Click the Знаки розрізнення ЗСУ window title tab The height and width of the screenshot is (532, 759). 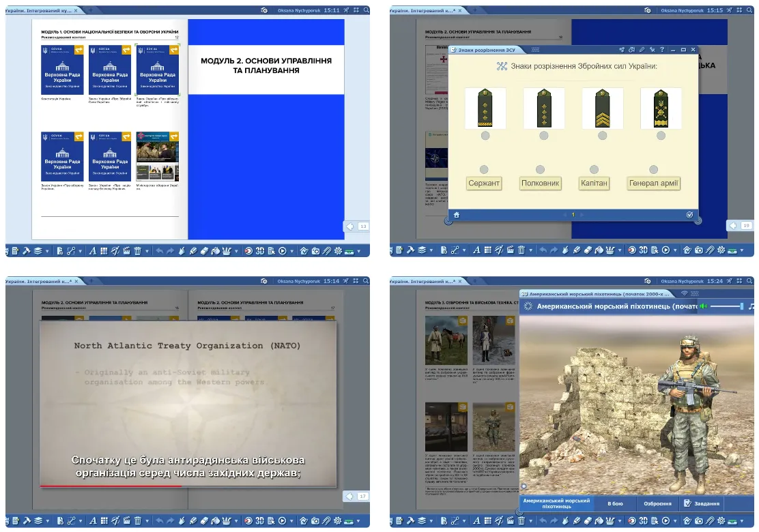click(486, 50)
